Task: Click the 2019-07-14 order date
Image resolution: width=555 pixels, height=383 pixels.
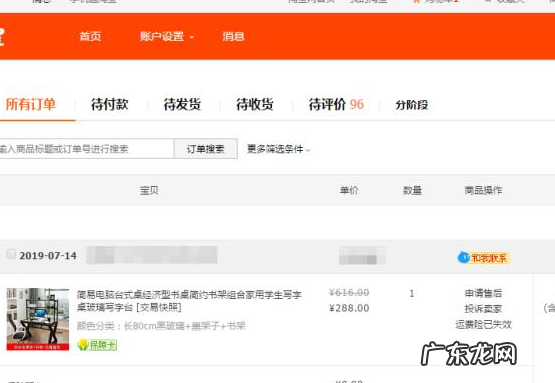Action: click(x=48, y=256)
